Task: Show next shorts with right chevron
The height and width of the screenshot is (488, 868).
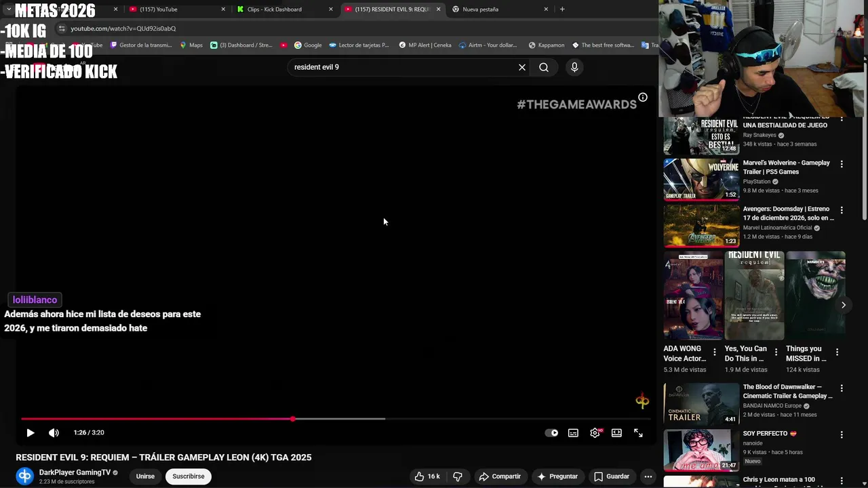Action: click(843, 305)
